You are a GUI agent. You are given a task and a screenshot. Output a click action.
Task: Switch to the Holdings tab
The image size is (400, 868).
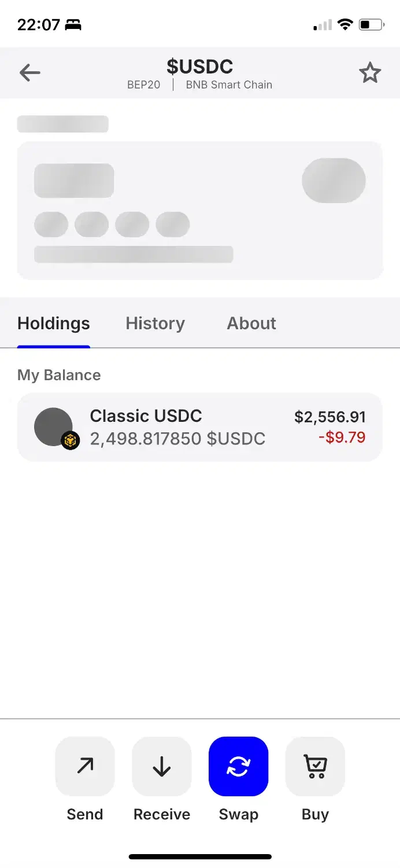pyautogui.click(x=54, y=323)
